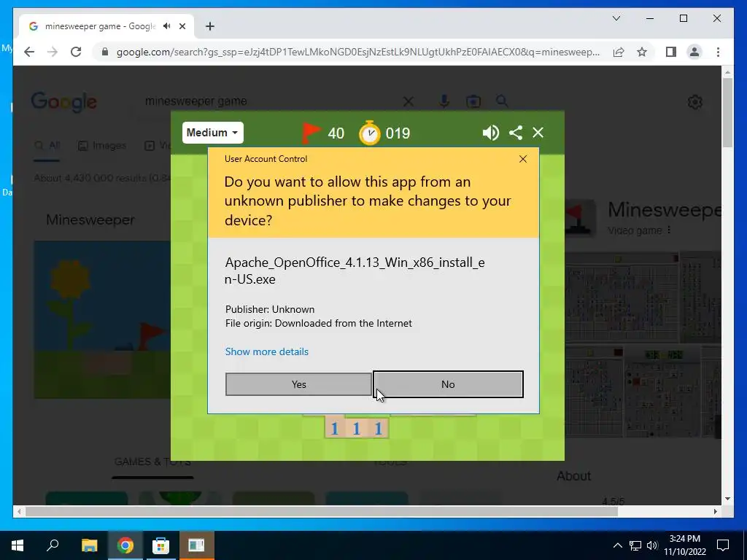Clear the Google search query
This screenshot has width=747, height=560.
tap(409, 101)
